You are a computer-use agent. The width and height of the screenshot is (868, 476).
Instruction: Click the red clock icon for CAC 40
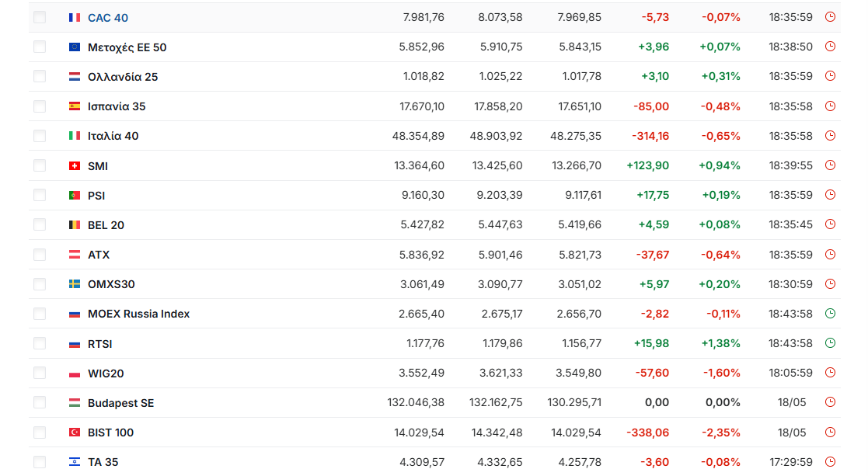(x=830, y=17)
